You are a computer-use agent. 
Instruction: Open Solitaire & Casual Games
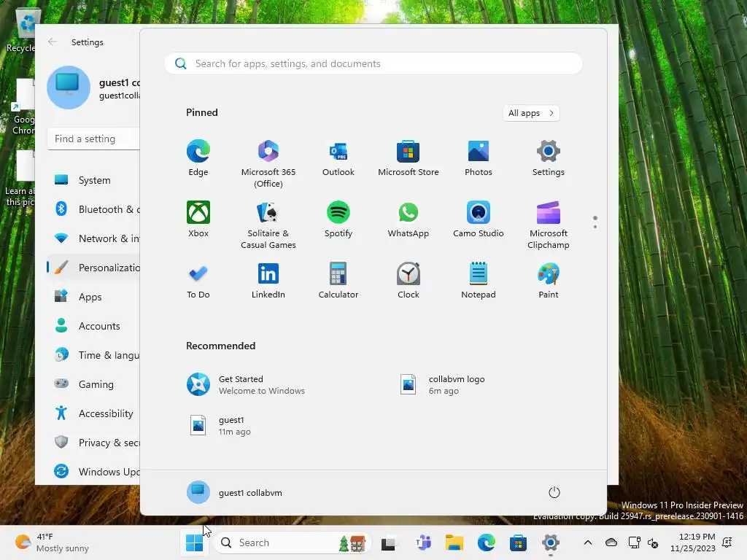[x=268, y=225]
